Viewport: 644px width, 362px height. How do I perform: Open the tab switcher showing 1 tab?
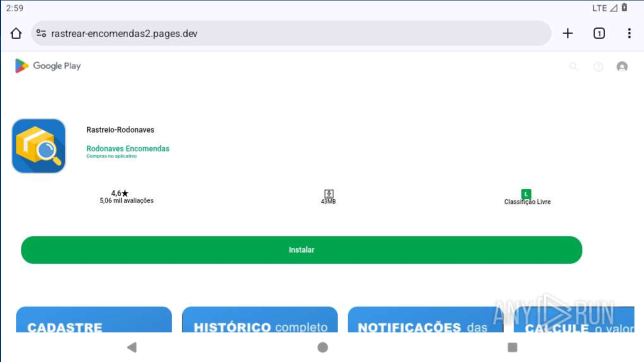pos(599,33)
